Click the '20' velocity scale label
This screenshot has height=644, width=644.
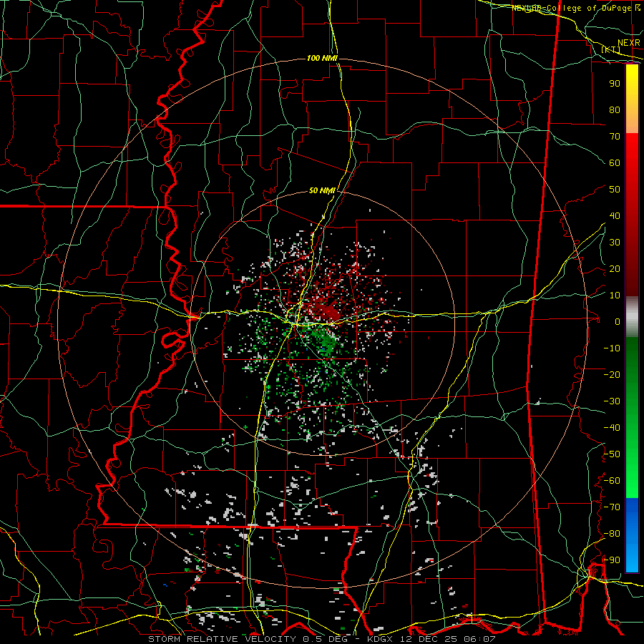click(x=615, y=268)
